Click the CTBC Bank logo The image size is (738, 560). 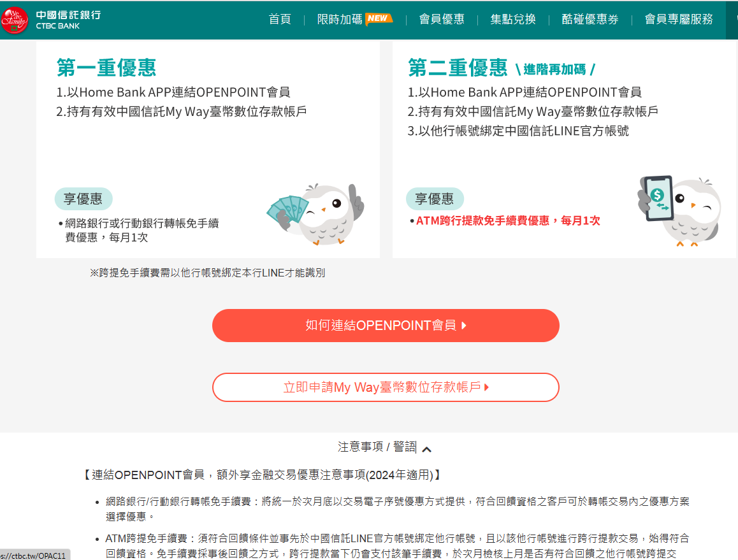[x=51, y=20]
